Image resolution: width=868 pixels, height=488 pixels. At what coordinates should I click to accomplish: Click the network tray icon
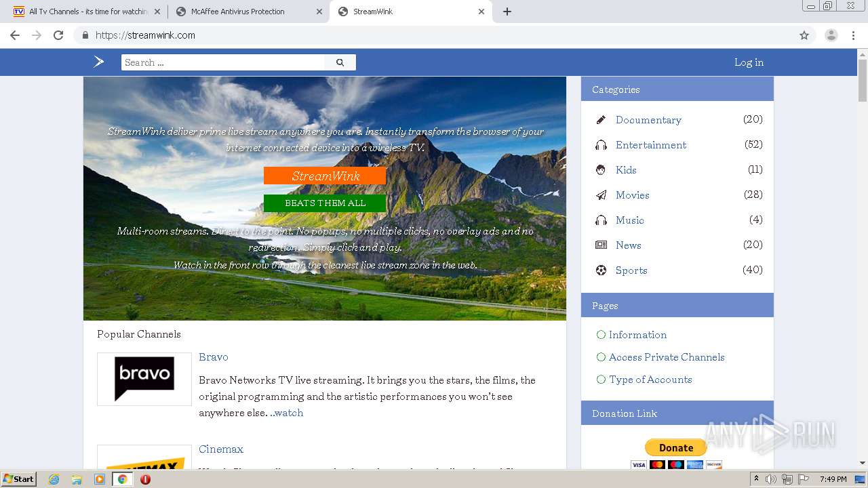(x=787, y=479)
